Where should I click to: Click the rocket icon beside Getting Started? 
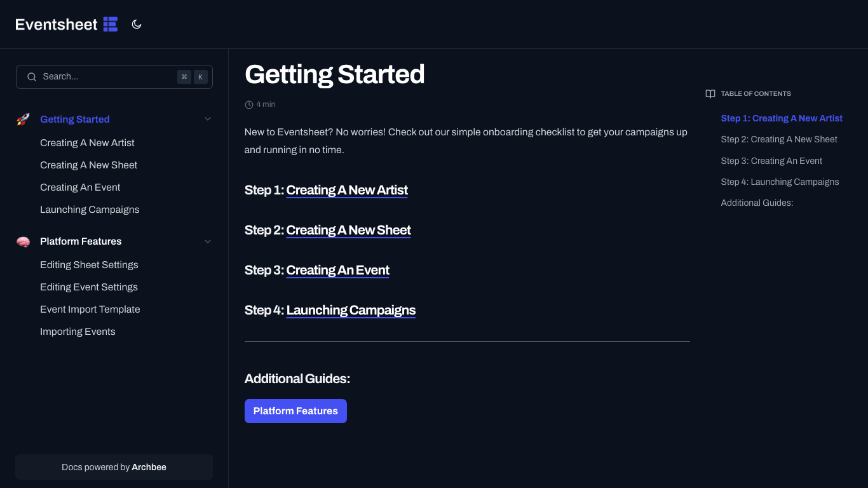tap(23, 119)
